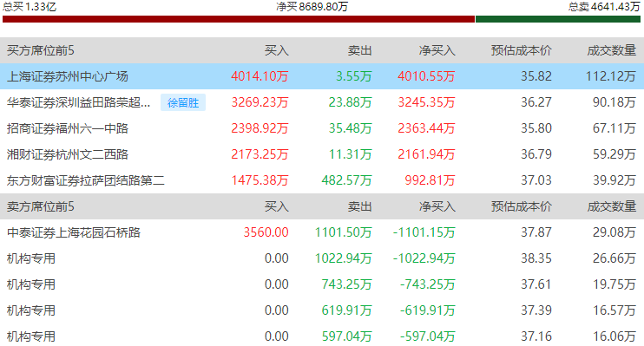Image resolution: width=644 pixels, height=346 pixels.
Task: Click the 徐留胜 tag badge
Action: point(183,102)
